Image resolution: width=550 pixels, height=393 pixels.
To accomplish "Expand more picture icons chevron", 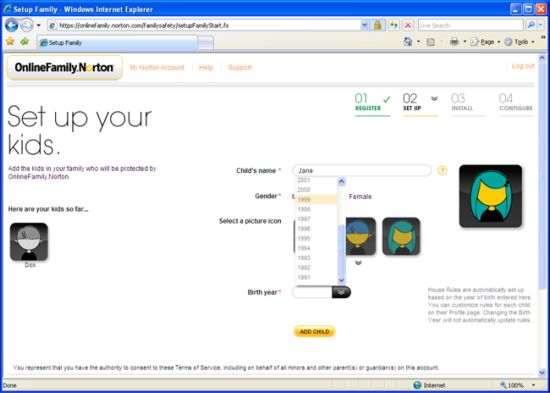I will click(x=358, y=263).
